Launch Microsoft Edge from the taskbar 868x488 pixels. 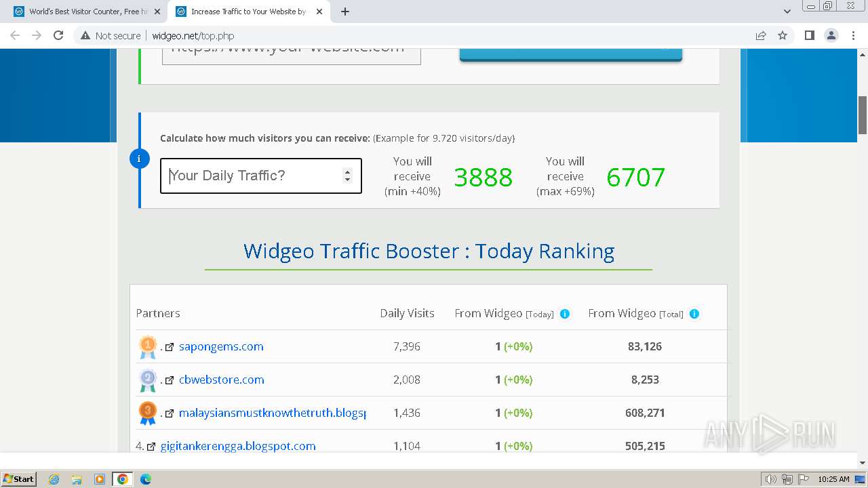[x=146, y=479]
